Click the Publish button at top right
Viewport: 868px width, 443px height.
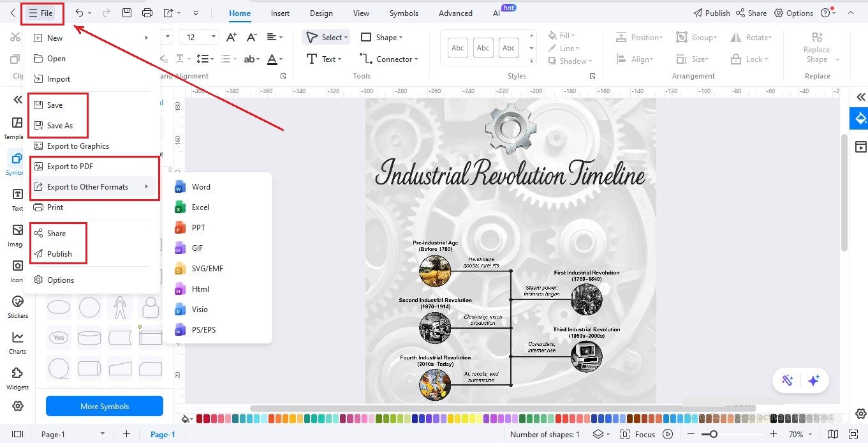pyautogui.click(x=711, y=13)
